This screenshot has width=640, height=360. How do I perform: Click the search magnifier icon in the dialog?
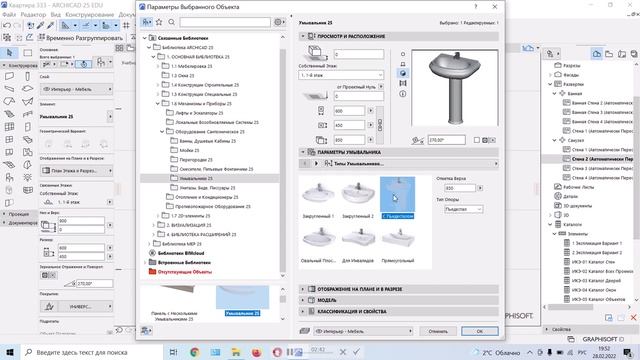click(x=171, y=22)
